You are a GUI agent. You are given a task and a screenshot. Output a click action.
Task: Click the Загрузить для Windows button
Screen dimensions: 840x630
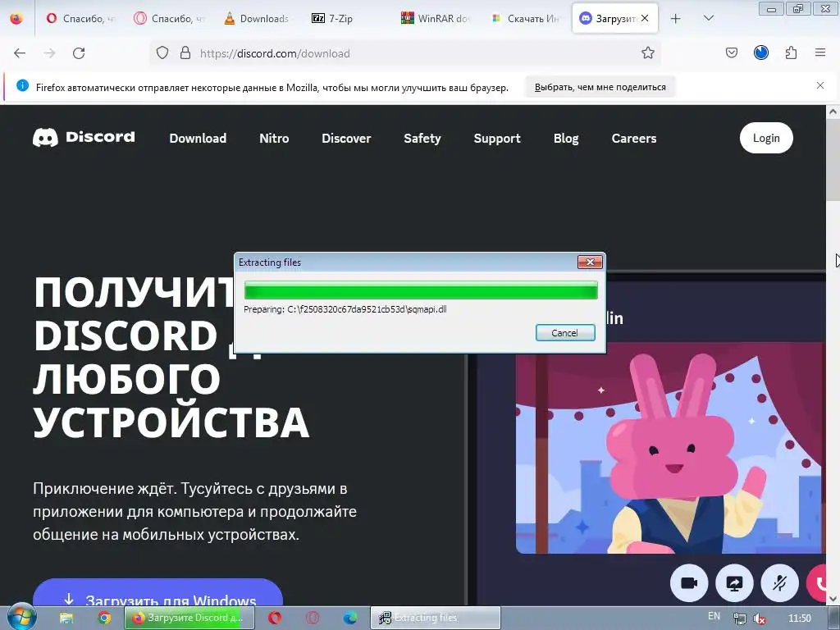[x=157, y=594]
